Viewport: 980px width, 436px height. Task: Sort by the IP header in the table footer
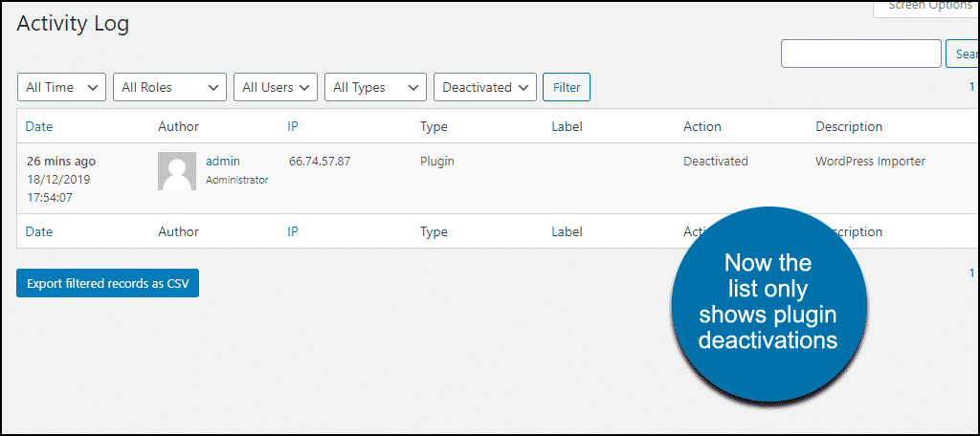[x=293, y=231]
